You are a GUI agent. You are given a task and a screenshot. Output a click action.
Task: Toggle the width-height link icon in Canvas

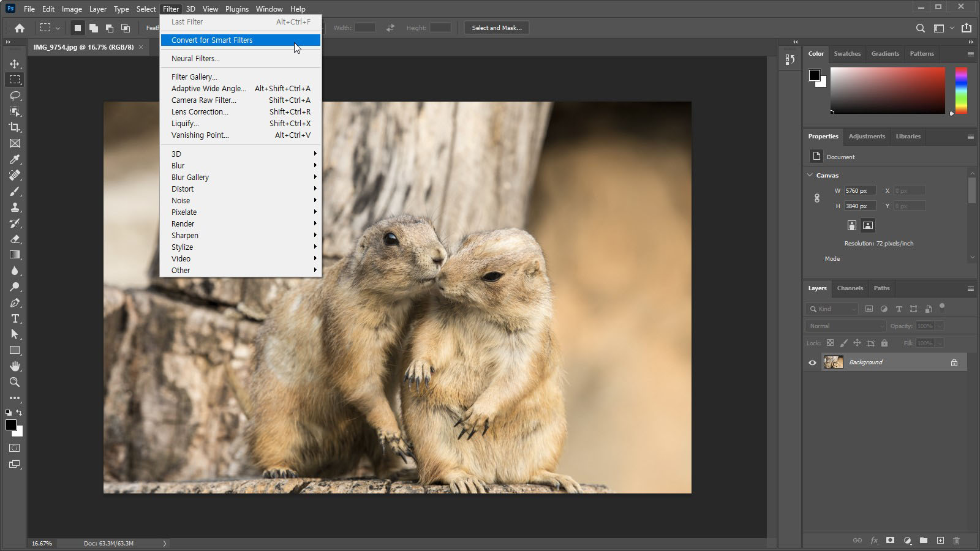pyautogui.click(x=816, y=198)
